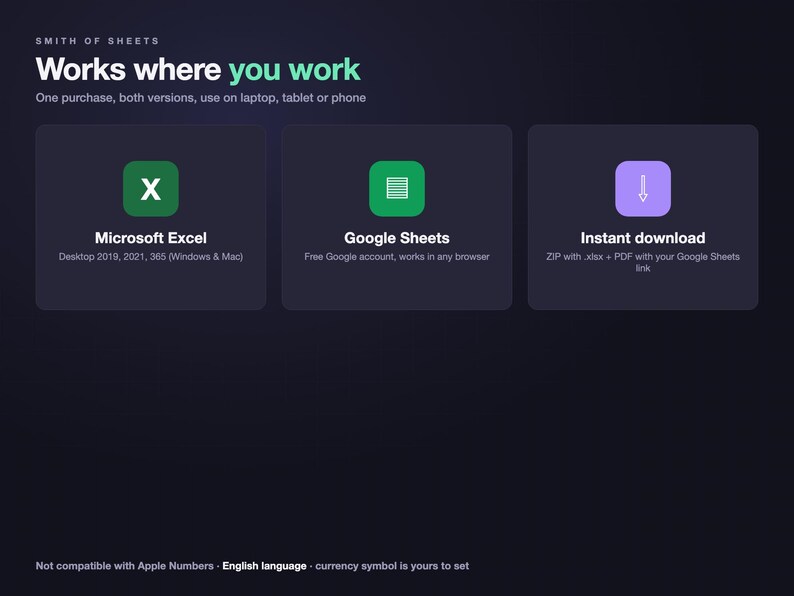Click "Desktop 2019, 2021, 365" description text
This screenshot has width=794, height=596.
[x=151, y=257]
